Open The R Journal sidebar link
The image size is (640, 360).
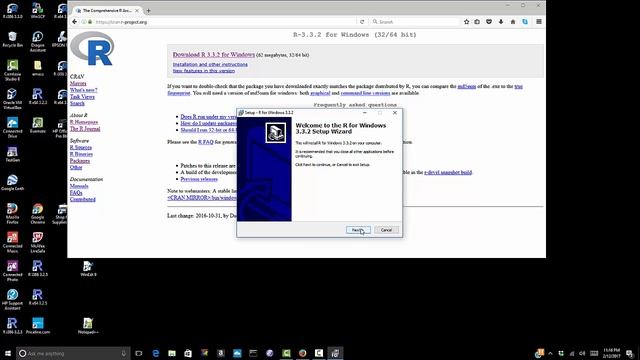(x=85, y=129)
